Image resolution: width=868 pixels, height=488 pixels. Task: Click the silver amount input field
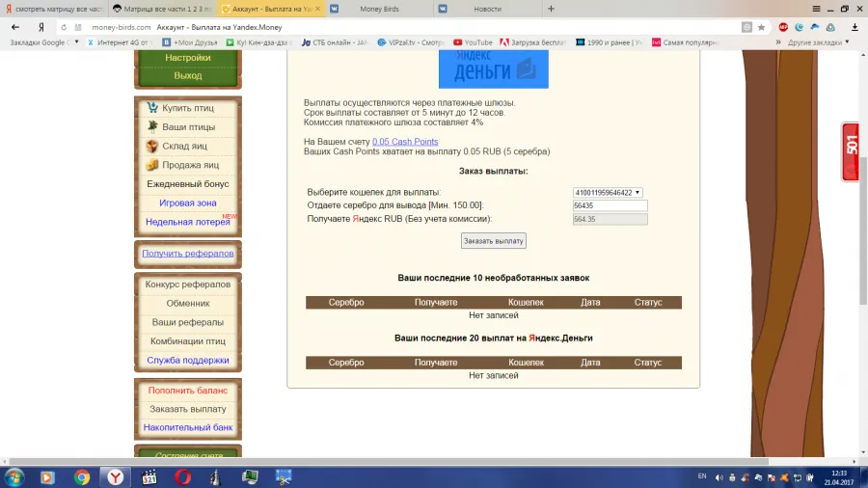tap(610, 205)
